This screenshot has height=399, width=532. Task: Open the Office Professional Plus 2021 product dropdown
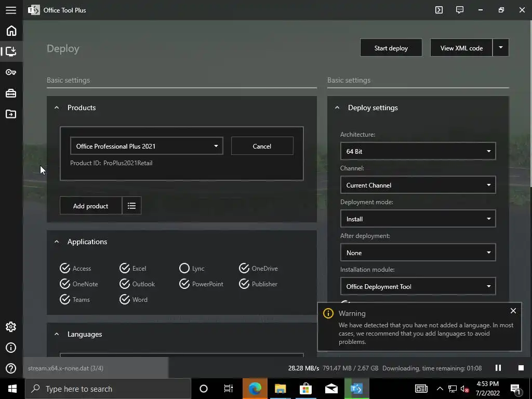pyautogui.click(x=147, y=146)
